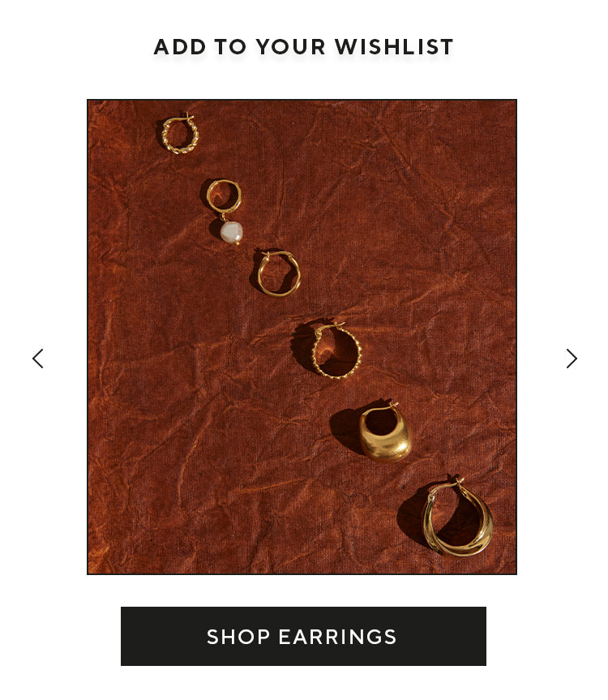Advance to the next carousel slide

coord(572,359)
